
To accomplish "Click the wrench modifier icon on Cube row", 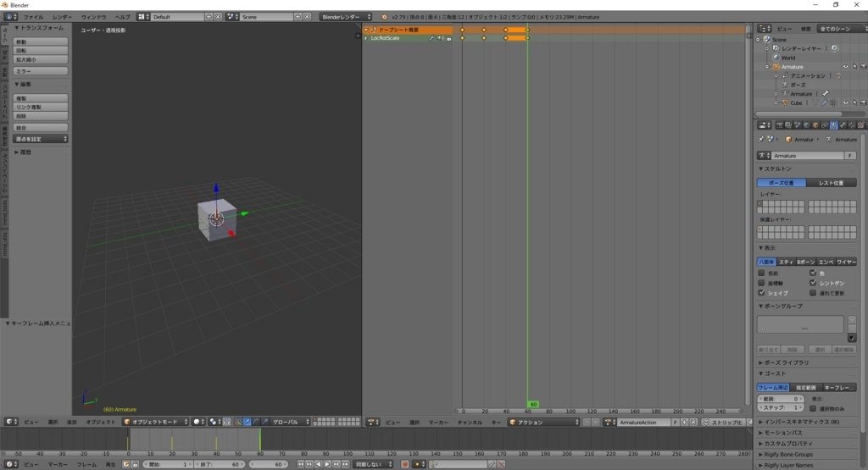I will point(824,102).
